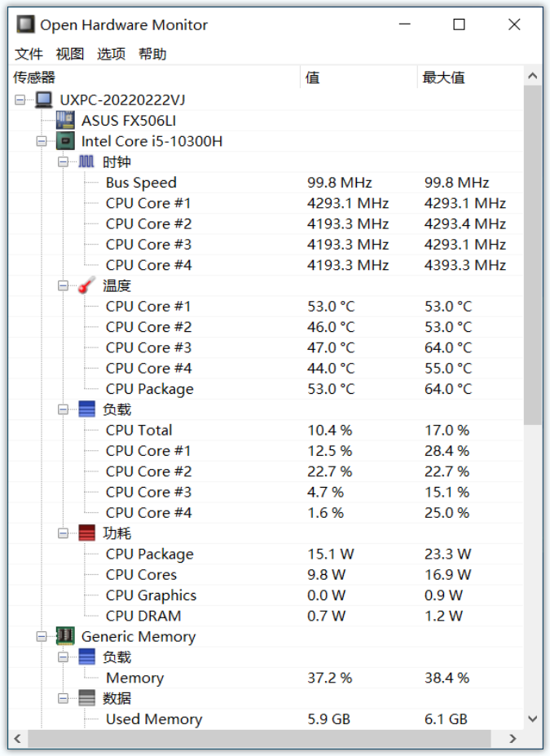Minimize the Open Hardware Monitor window
This screenshot has height=756, width=550.
pos(405,24)
